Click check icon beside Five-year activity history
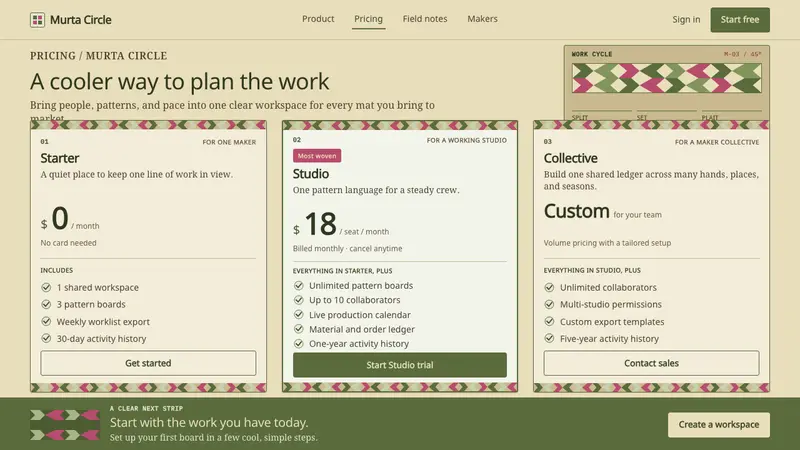The width and height of the screenshot is (800, 450). [549, 338]
